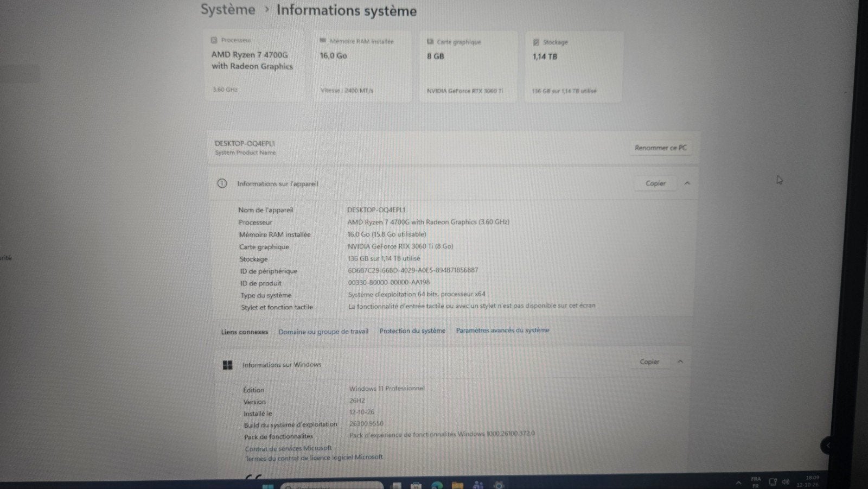Screen dimensions: 868x489
Task: Click the Stylet et fonction tactile value text
Action: click(471, 306)
